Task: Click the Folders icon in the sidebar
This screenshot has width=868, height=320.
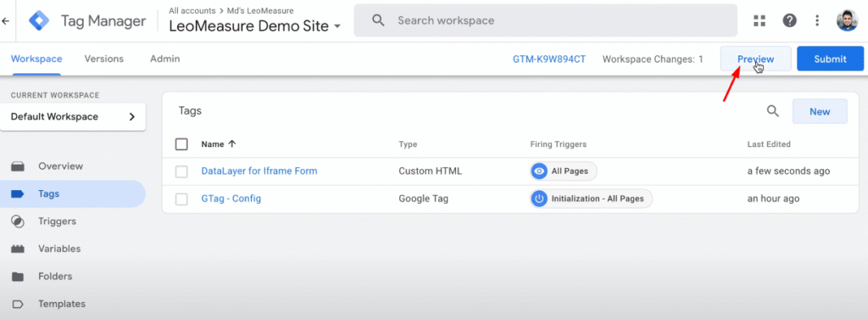Action: tap(18, 276)
